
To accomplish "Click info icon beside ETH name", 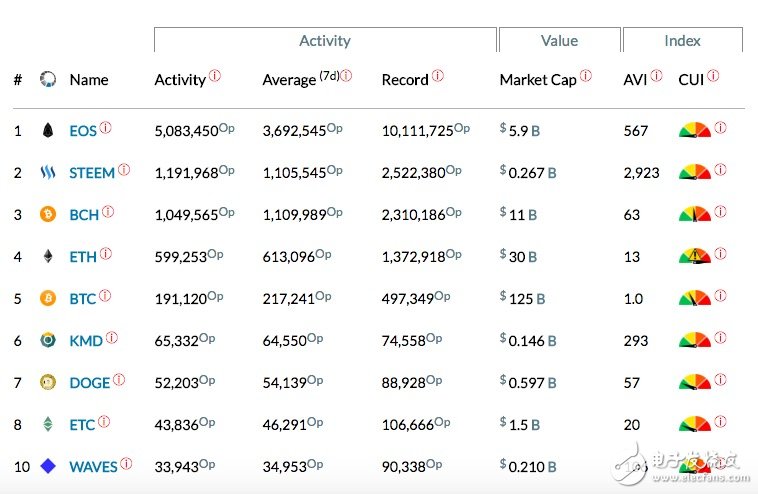I will point(106,254).
